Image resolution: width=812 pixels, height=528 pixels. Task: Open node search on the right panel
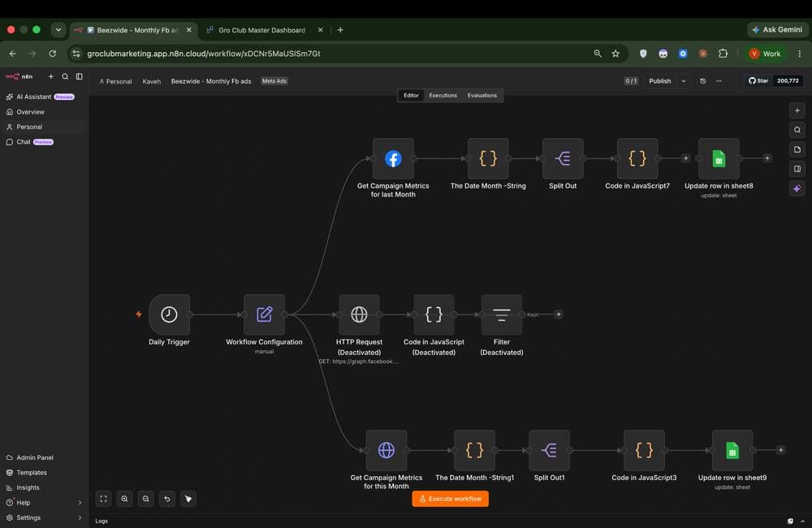(x=797, y=130)
